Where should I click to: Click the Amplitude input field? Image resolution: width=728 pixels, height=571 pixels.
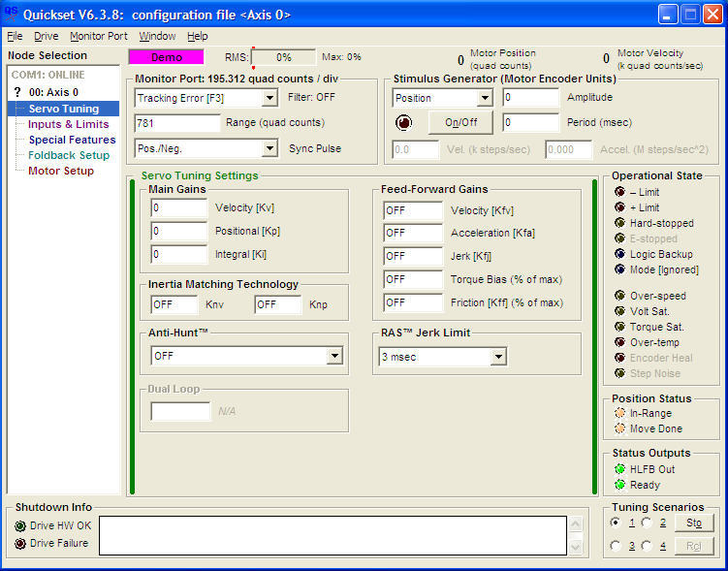[x=530, y=98]
